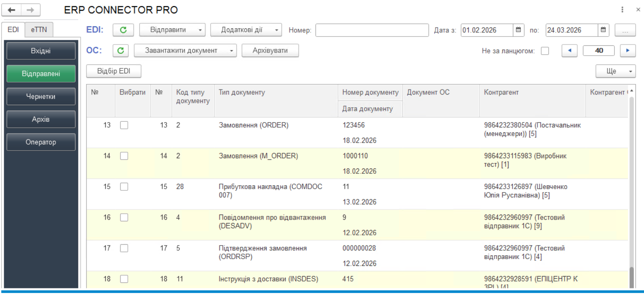Screen dimensions: 644x296
Task: Go to previous page with the left blue arrow
Action: 569,50
